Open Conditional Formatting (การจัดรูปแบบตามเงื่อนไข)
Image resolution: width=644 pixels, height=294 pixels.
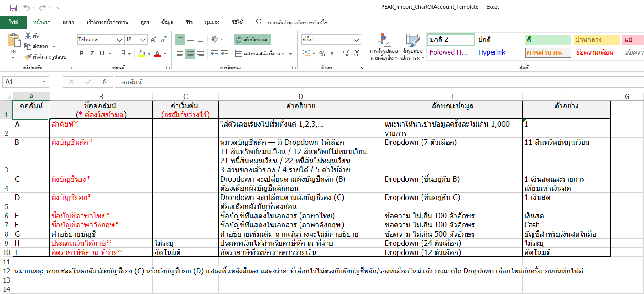tap(384, 47)
